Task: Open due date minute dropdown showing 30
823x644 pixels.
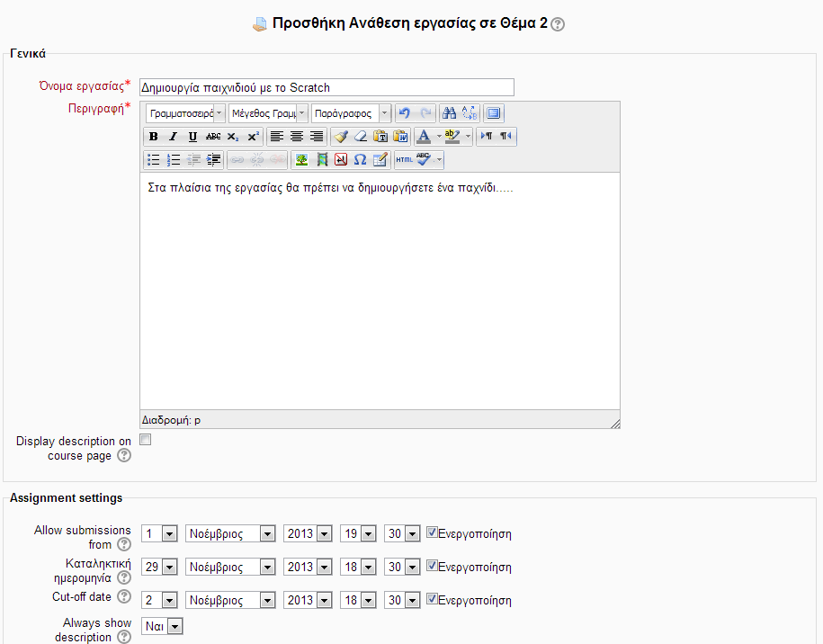Action: [402, 567]
